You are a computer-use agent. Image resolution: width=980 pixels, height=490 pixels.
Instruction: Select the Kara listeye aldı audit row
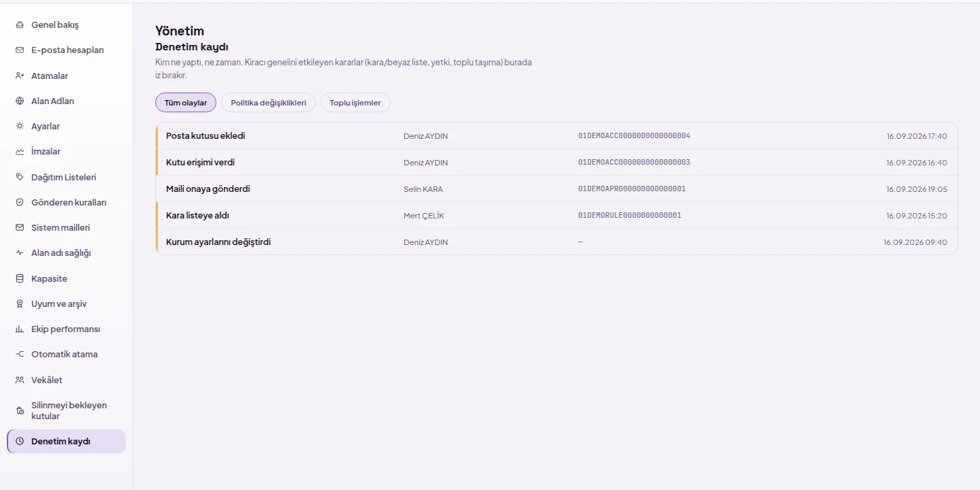click(x=557, y=215)
